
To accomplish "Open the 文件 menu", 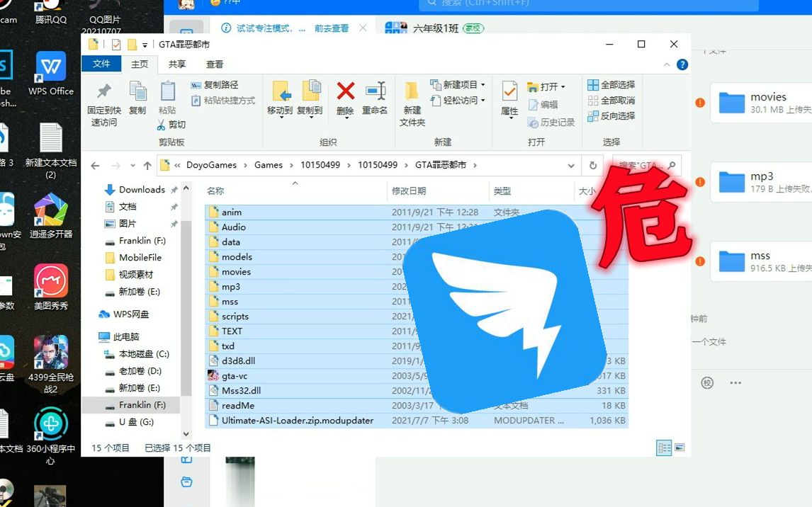I will (x=101, y=64).
